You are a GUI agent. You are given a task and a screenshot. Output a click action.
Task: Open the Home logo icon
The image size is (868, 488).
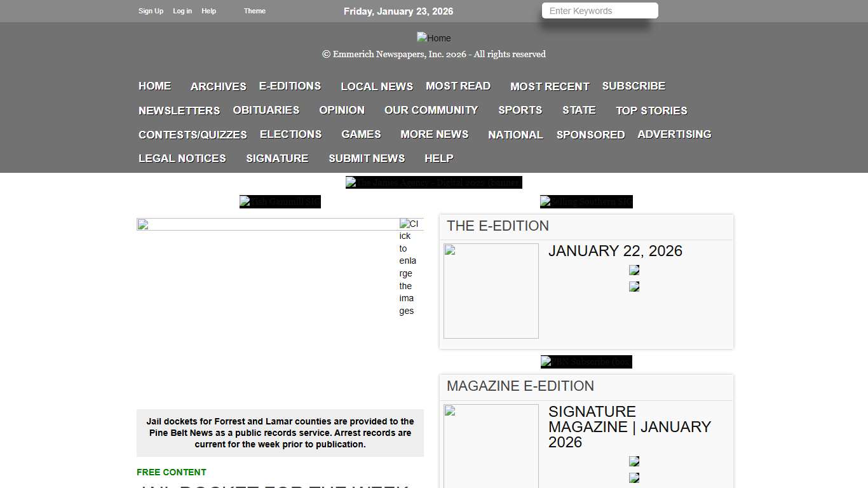click(433, 37)
